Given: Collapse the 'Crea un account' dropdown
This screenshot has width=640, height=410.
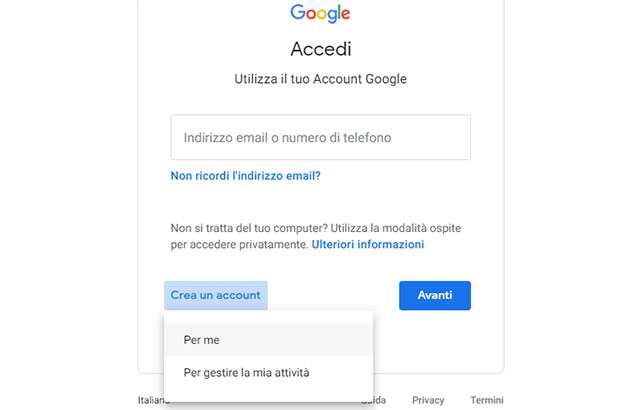Looking at the screenshot, I should pos(216,295).
